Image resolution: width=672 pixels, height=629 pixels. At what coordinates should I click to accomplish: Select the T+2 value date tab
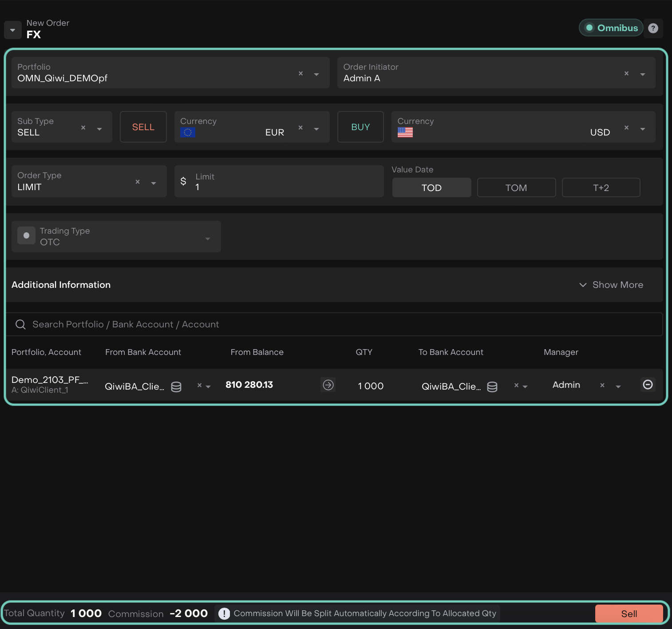point(601,188)
